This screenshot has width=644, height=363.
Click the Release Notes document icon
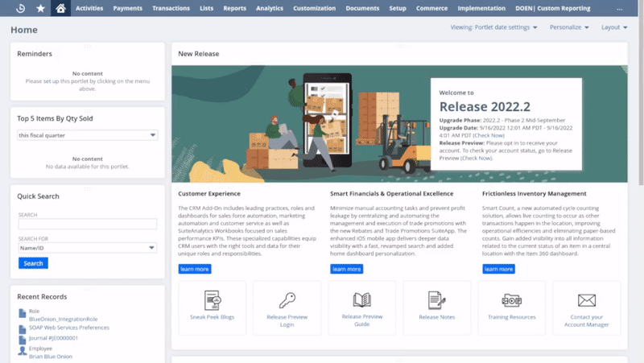point(436,300)
